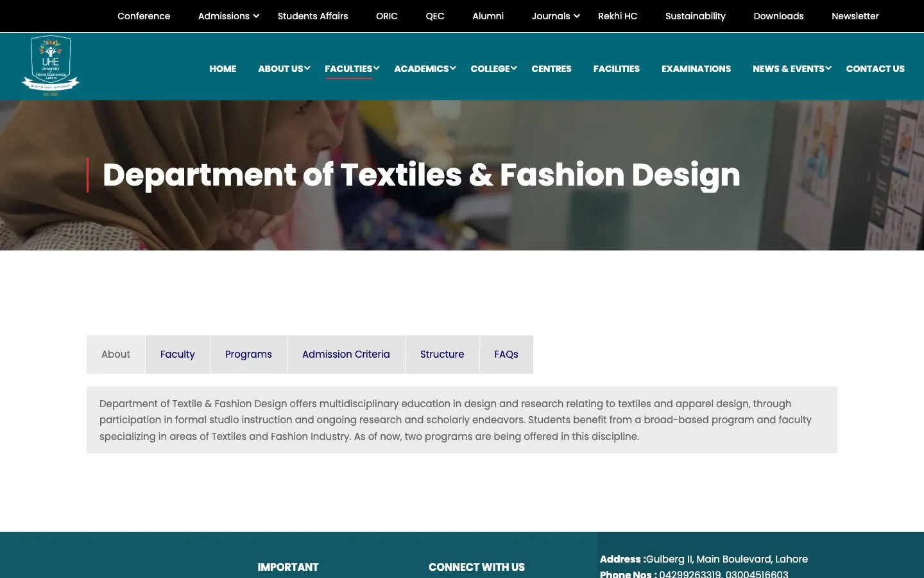Switch to the Faculty tab
Image resolution: width=924 pixels, height=578 pixels.
point(178,355)
